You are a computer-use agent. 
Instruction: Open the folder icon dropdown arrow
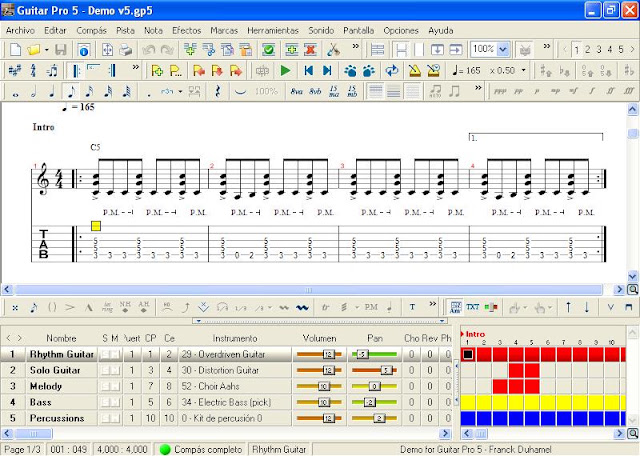[x=47, y=50]
